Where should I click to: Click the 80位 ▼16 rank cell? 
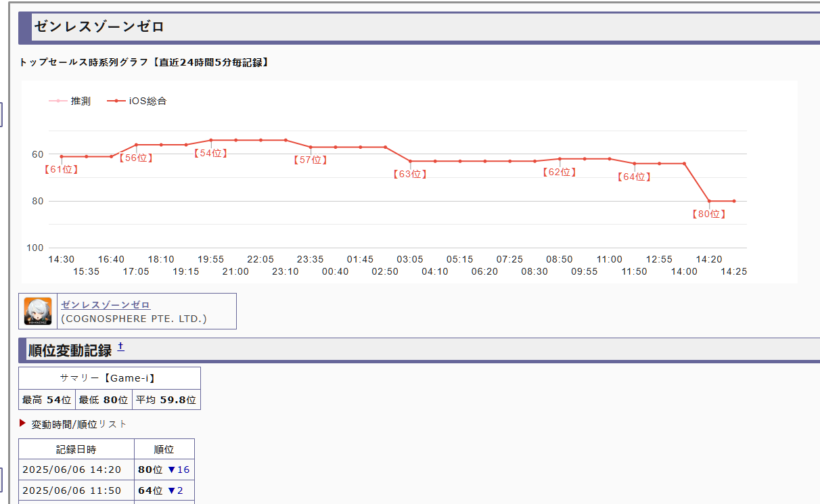pyautogui.click(x=164, y=469)
